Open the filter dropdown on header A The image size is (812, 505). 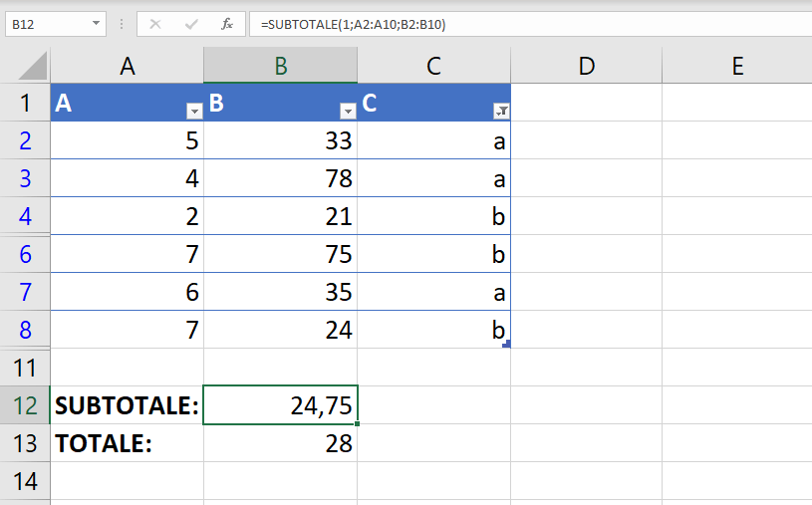[x=194, y=111]
